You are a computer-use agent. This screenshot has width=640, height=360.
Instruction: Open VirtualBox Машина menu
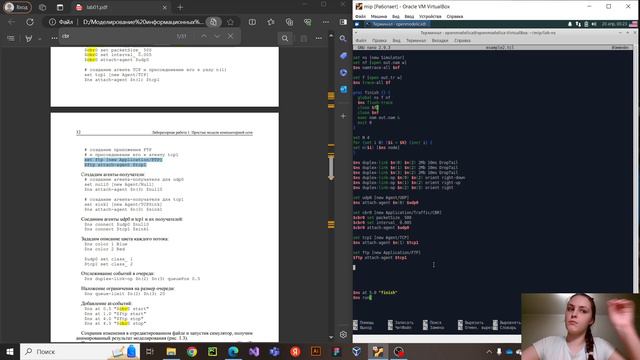tap(379, 16)
